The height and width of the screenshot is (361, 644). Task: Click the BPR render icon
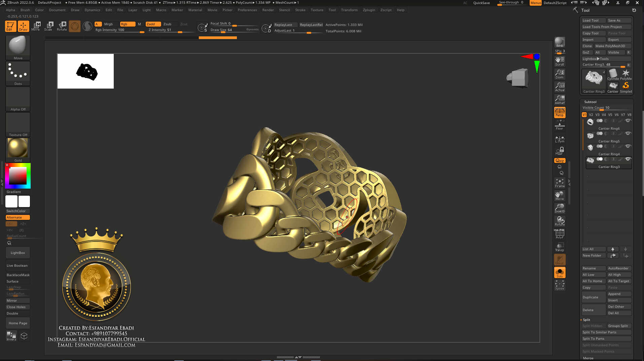560,42
